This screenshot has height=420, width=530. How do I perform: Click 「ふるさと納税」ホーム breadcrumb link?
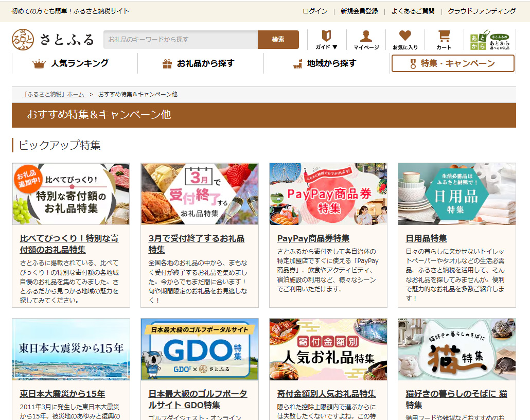point(54,94)
